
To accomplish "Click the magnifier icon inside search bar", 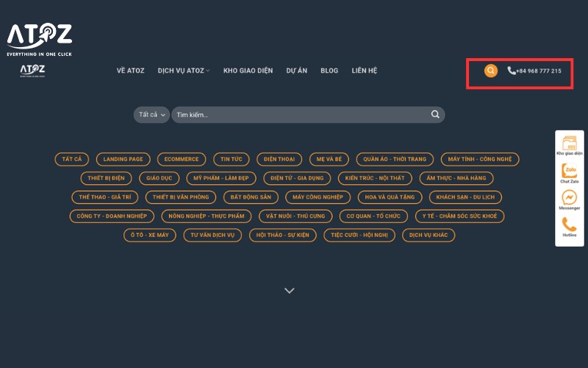I will coord(435,114).
